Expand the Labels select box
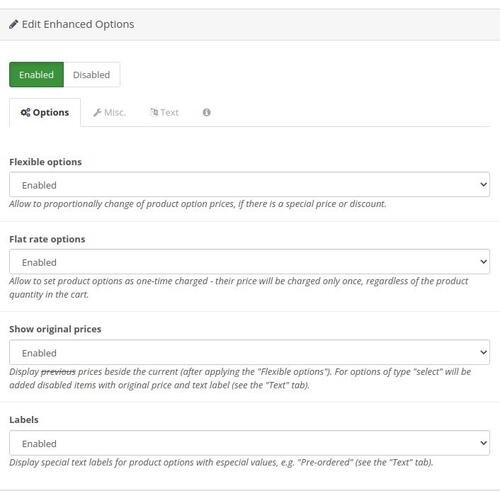The width and height of the screenshot is (500, 500). [249, 443]
